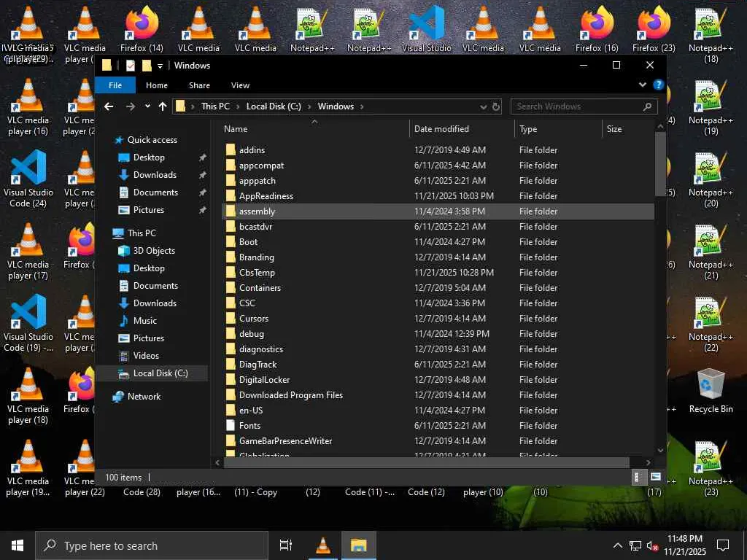Select the AppReadiness folder
The image size is (747, 560).
(266, 196)
